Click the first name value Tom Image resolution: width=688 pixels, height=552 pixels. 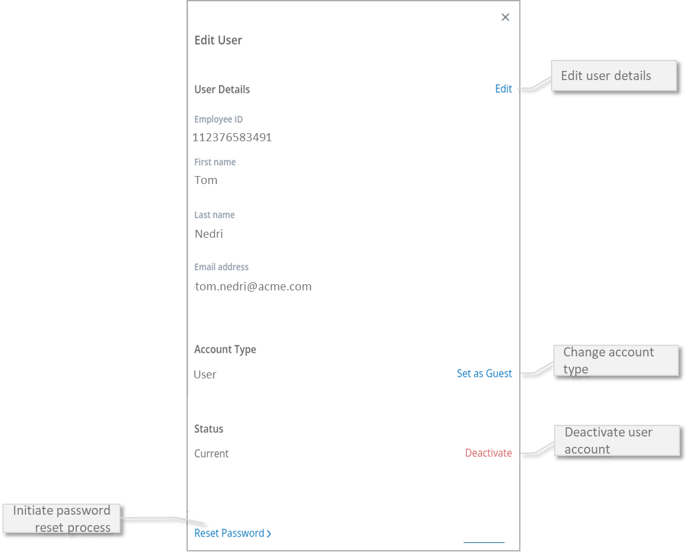[206, 180]
